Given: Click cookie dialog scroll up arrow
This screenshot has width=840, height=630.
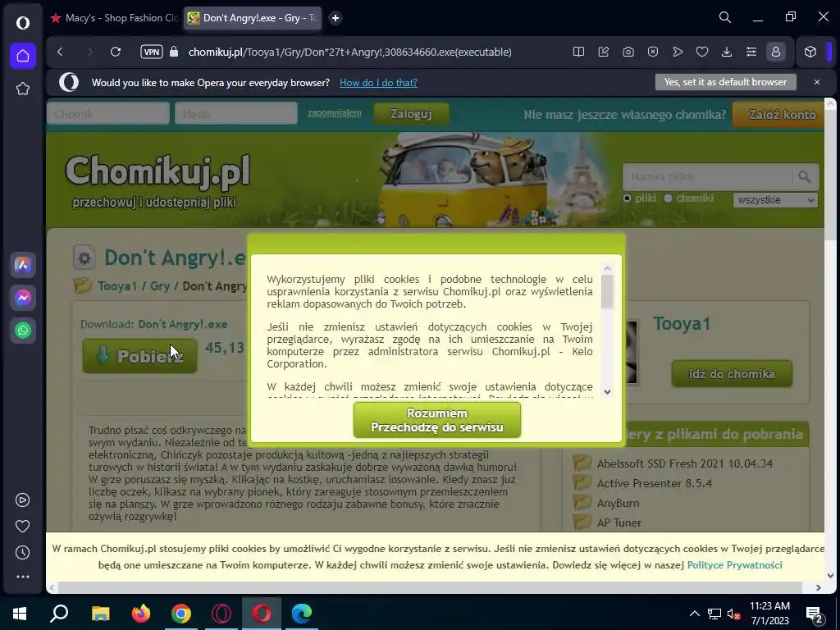Looking at the screenshot, I should click(x=607, y=268).
